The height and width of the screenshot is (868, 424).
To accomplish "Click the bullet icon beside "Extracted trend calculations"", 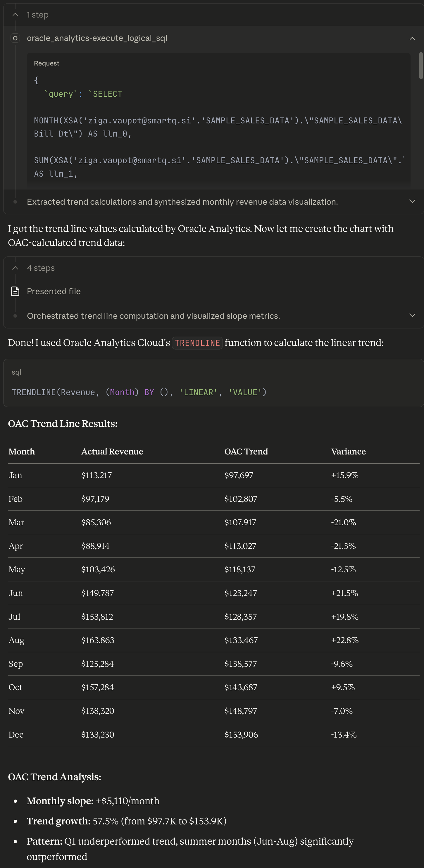I will (x=15, y=201).
